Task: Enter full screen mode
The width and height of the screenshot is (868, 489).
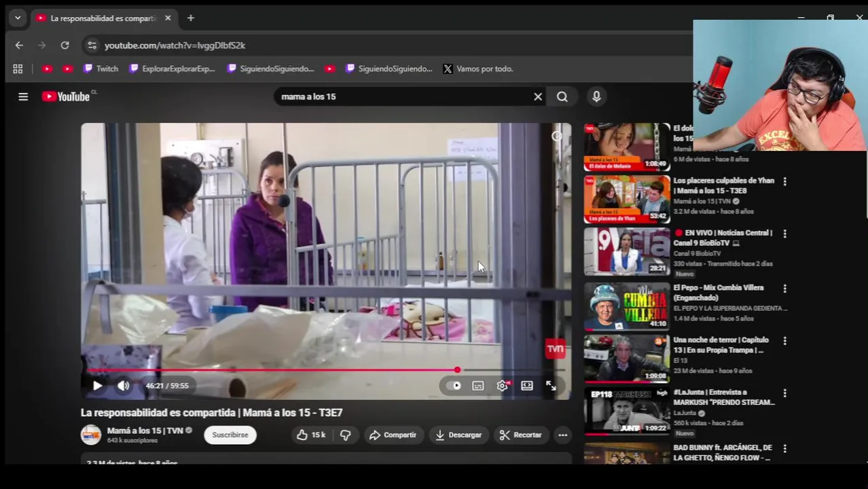Action: (551, 386)
